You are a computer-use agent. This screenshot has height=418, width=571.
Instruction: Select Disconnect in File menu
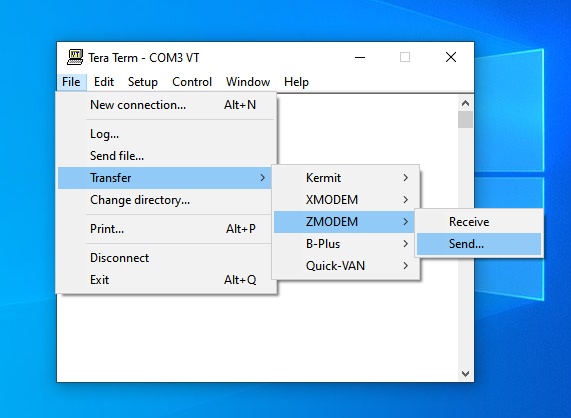pyautogui.click(x=166, y=258)
